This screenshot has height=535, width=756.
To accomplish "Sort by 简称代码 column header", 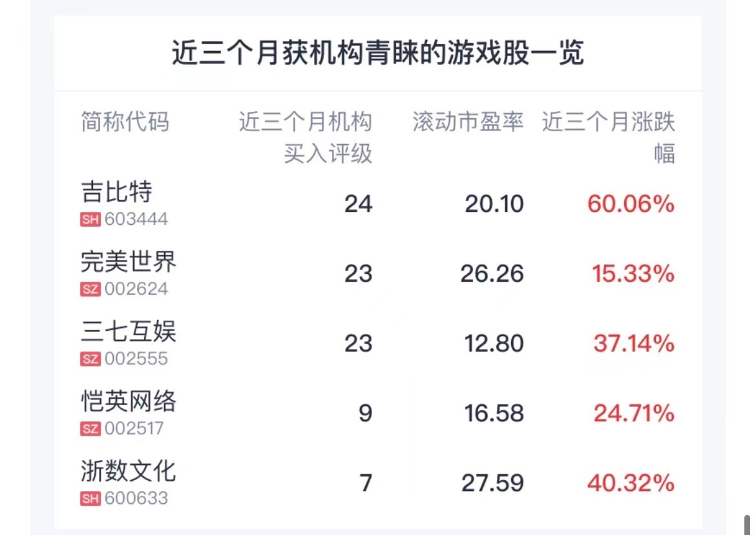I will 125,121.
